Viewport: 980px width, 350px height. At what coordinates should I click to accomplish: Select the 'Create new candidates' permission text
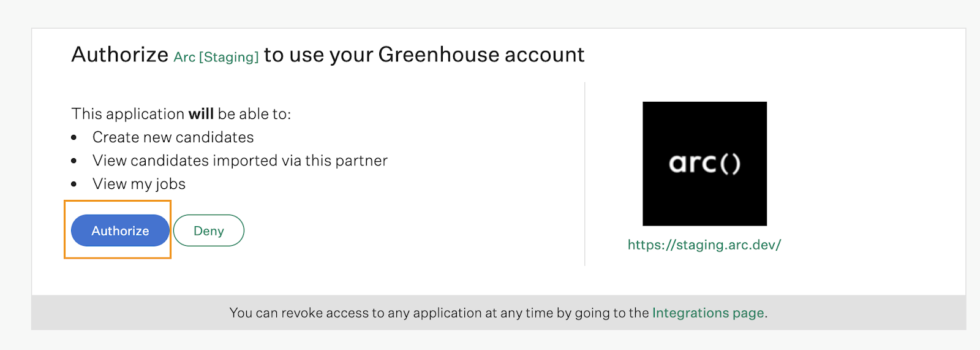[173, 137]
